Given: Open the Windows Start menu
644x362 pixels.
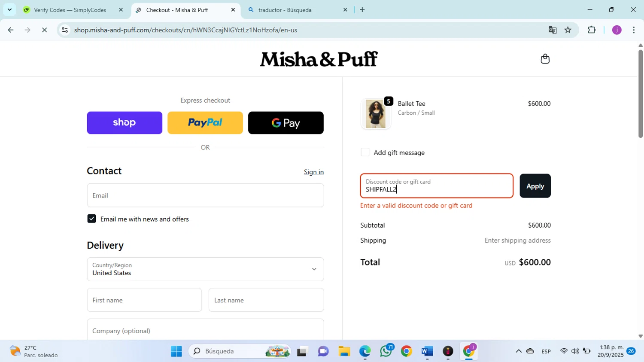Looking at the screenshot, I should (x=176, y=351).
